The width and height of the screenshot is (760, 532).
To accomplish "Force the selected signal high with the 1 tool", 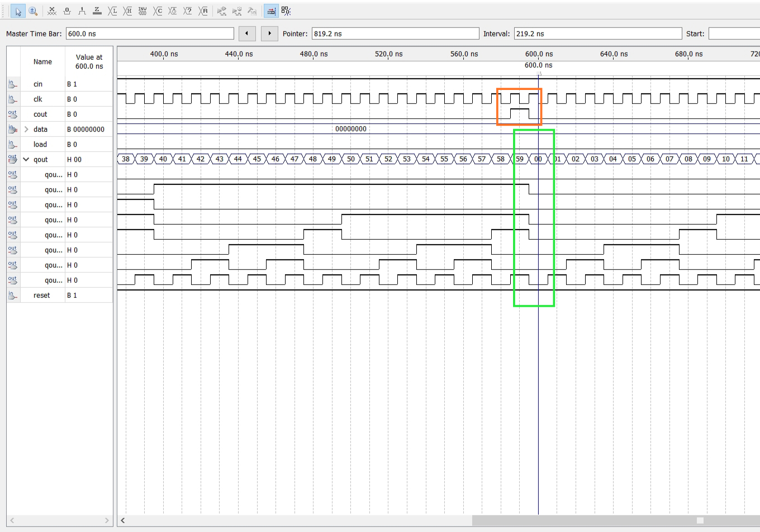I will (82, 11).
